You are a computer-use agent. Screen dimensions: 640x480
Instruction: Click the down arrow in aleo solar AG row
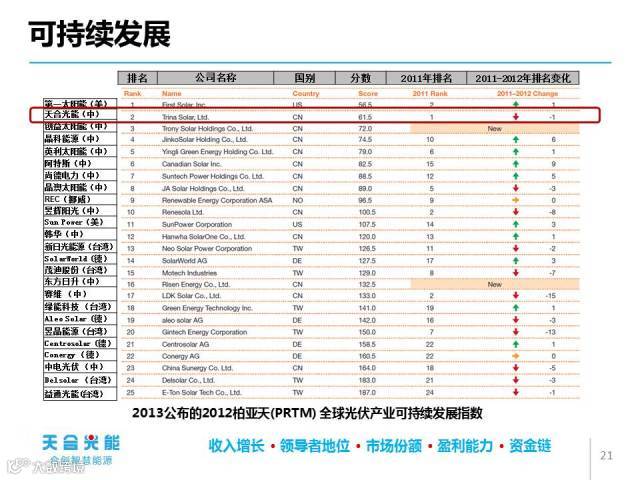click(516, 320)
